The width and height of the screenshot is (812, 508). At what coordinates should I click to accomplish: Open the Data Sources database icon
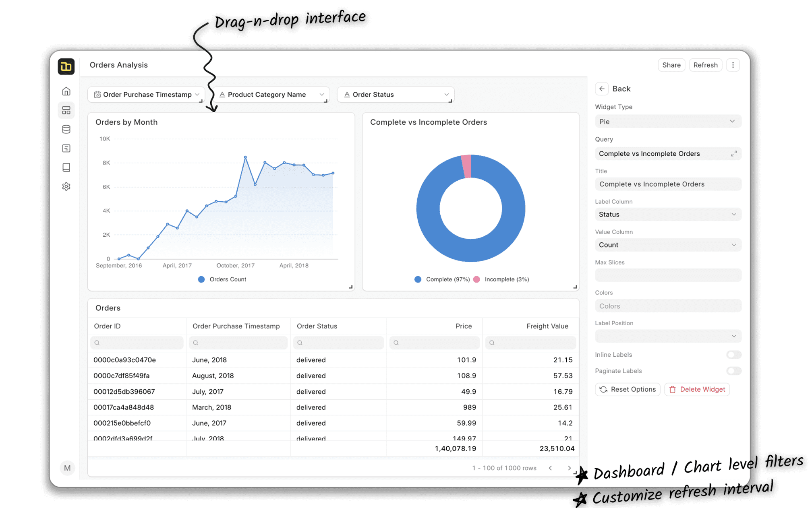click(x=66, y=129)
